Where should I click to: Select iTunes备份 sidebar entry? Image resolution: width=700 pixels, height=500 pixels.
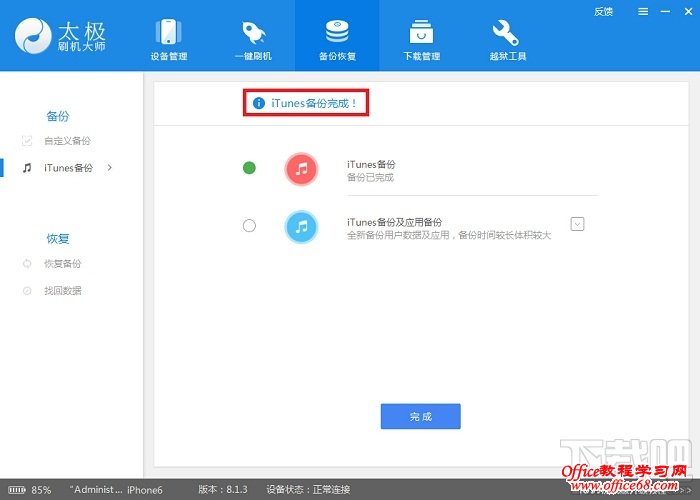pos(68,168)
